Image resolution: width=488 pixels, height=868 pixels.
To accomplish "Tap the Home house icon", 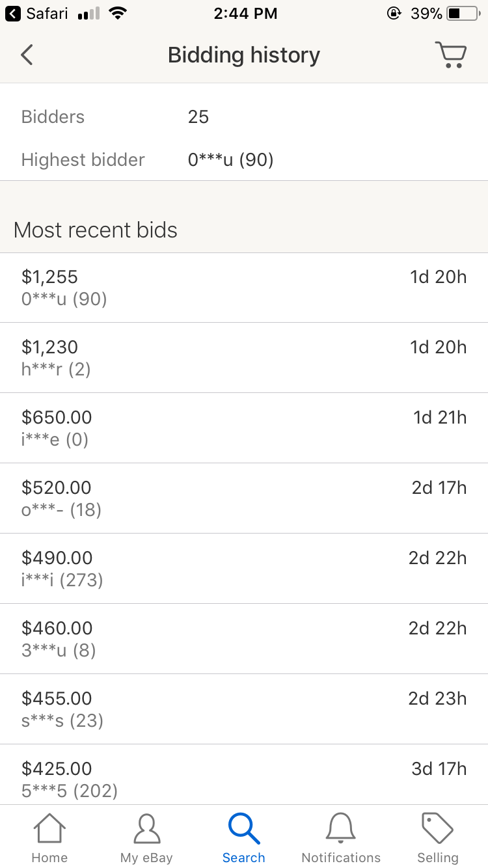I will pyautogui.click(x=49, y=830).
